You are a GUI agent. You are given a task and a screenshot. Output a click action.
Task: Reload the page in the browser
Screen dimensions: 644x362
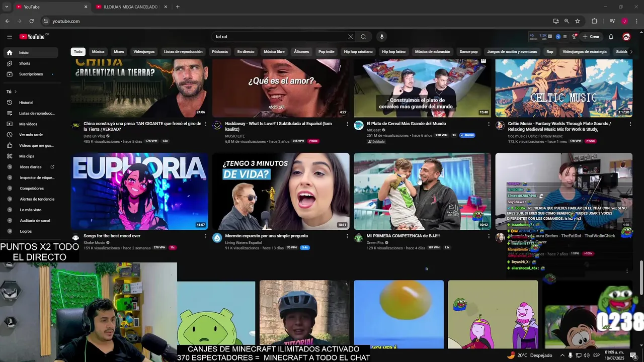[31, 21]
